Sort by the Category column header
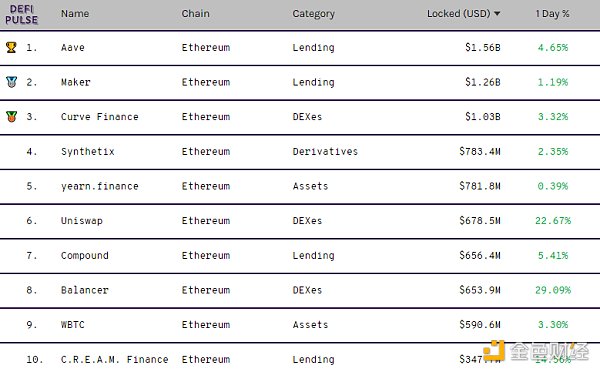Viewport: 600px width, 372px height. [x=313, y=14]
